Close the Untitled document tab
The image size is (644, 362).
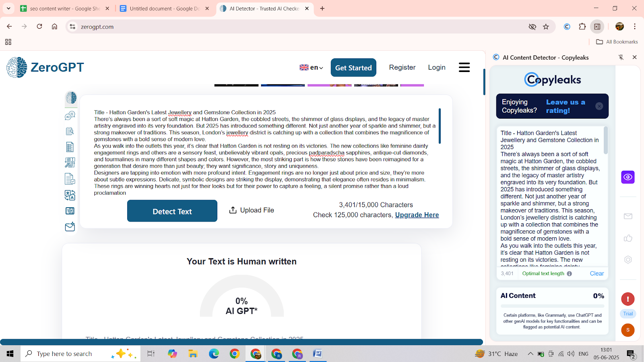[x=207, y=8]
